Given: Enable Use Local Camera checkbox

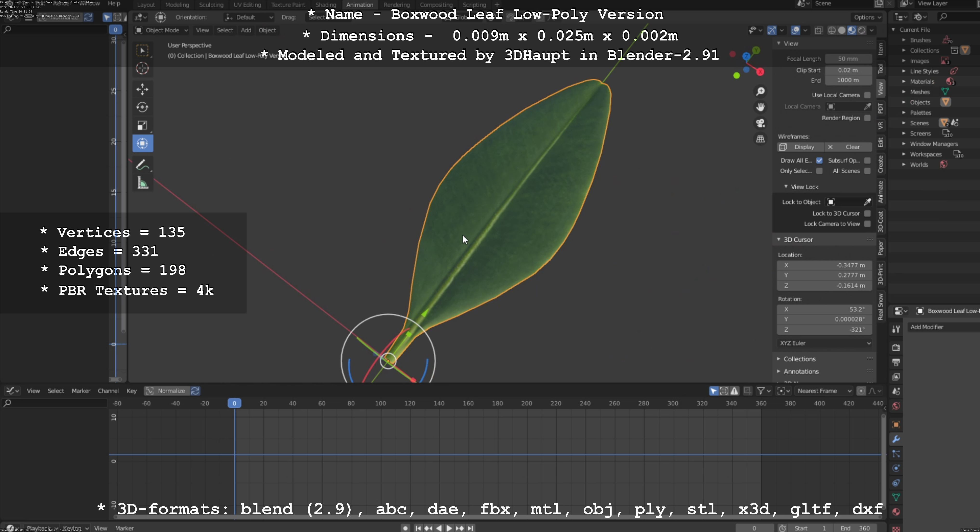Looking at the screenshot, I should coord(867,95).
